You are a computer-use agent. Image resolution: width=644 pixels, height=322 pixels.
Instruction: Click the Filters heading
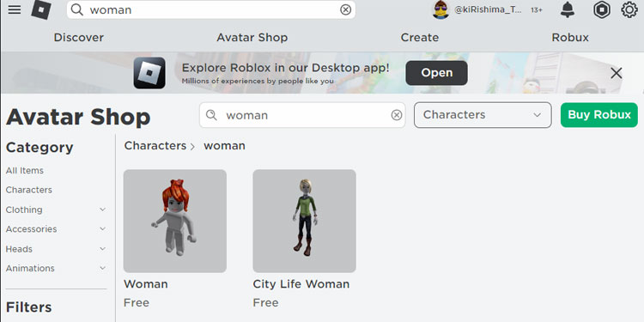pos(28,307)
